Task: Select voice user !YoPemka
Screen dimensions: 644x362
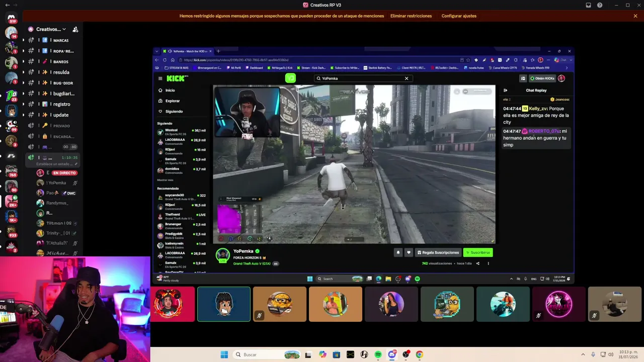Action: [57, 183]
